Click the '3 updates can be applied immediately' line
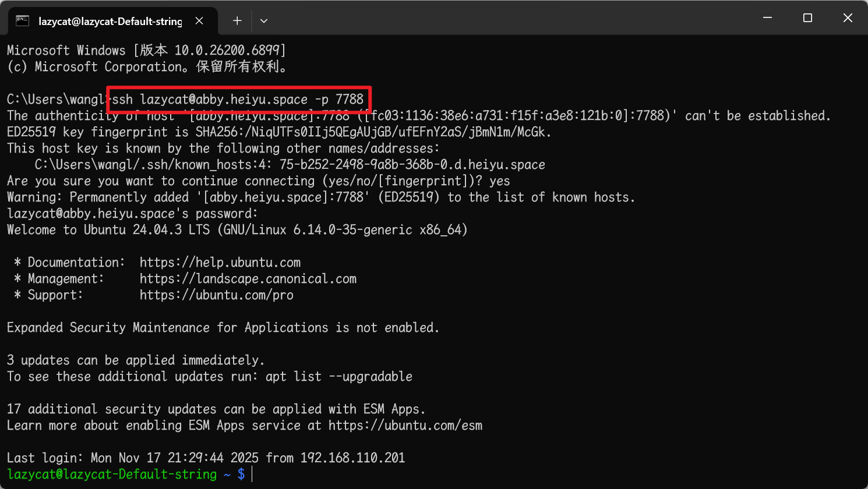 tap(136, 360)
